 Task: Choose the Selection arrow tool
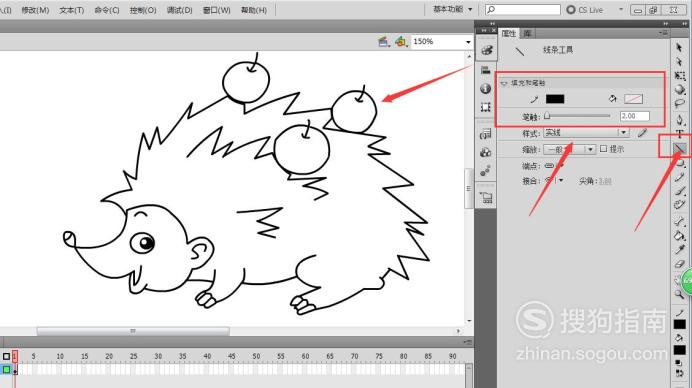tap(679, 47)
